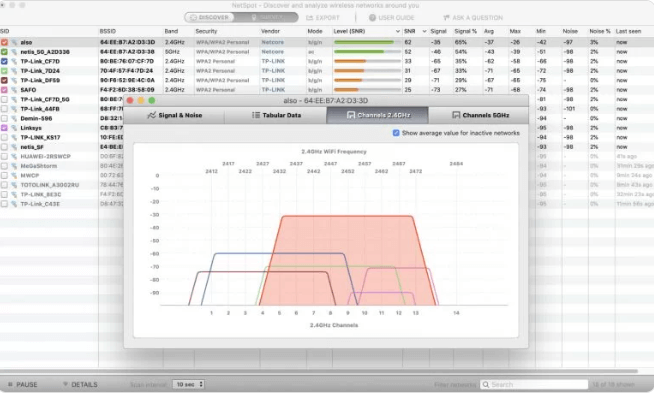Enable the checkbox for TP-Link_44FB

pos(4,109)
